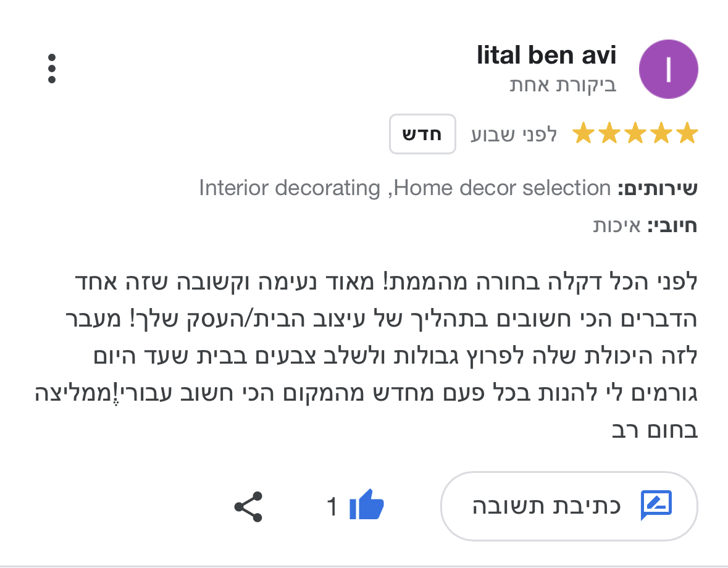
Task: Click the middle yellow rating star
Action: (x=635, y=134)
